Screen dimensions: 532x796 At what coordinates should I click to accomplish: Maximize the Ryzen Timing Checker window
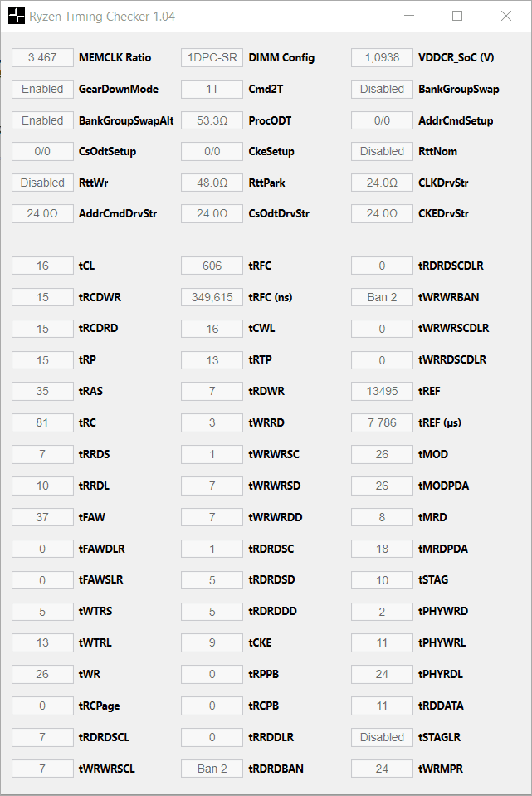coord(456,16)
